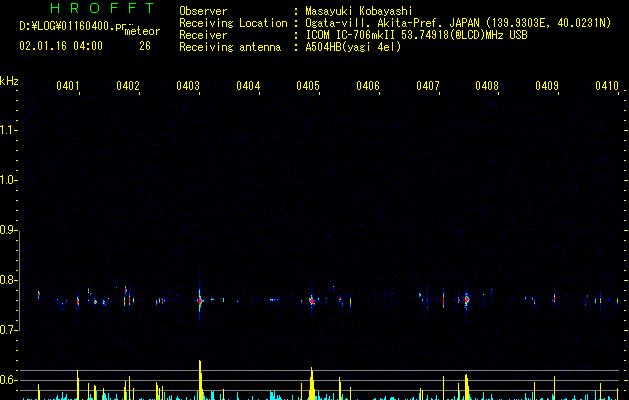Click the 0405 time marker
The width and height of the screenshot is (629, 400).
(x=308, y=86)
